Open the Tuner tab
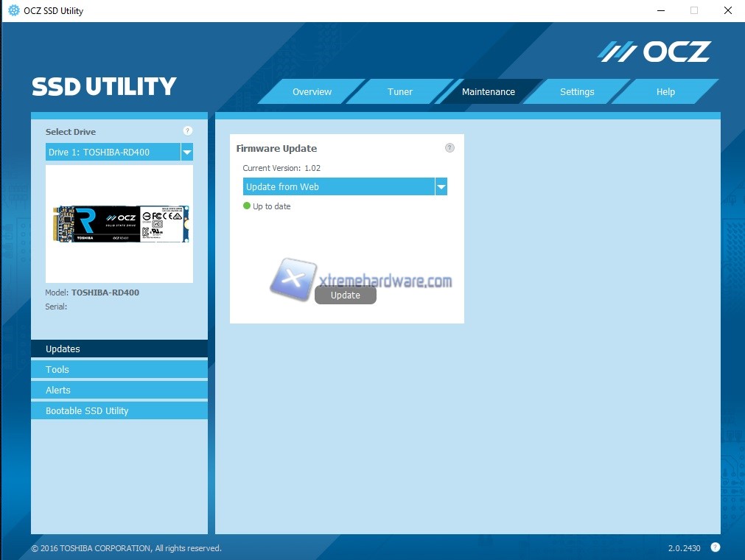Image resolution: width=745 pixels, height=560 pixels. click(400, 92)
